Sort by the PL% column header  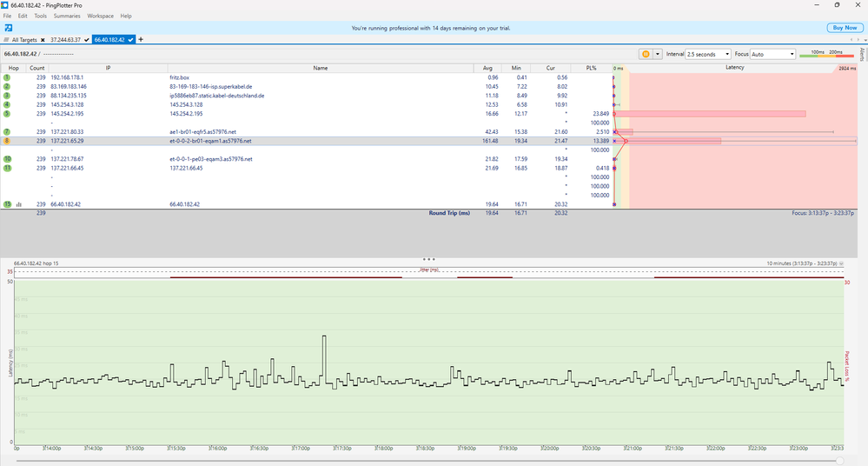[x=591, y=67]
